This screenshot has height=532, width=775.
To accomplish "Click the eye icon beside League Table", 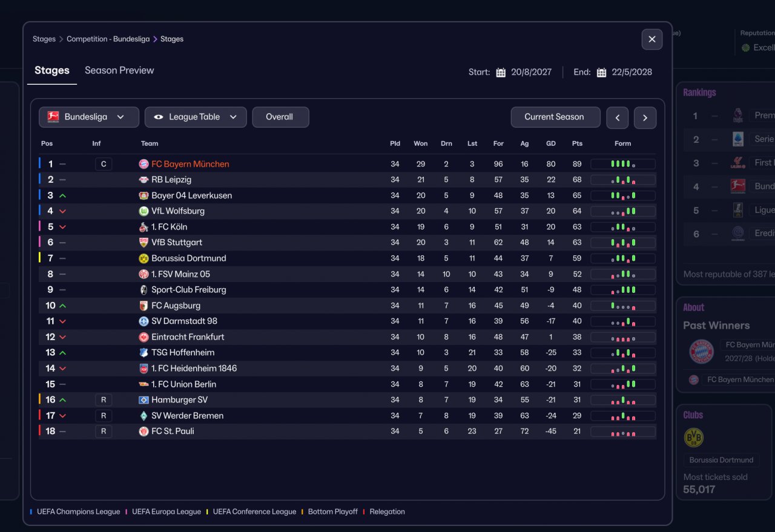I will point(159,117).
